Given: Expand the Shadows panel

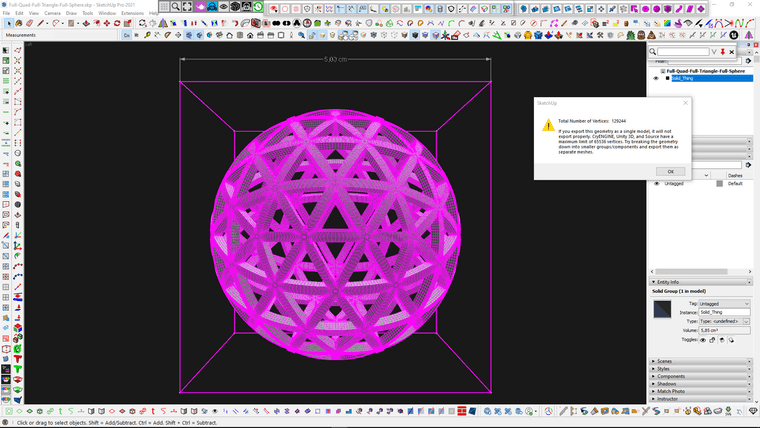Looking at the screenshot, I should (667, 383).
